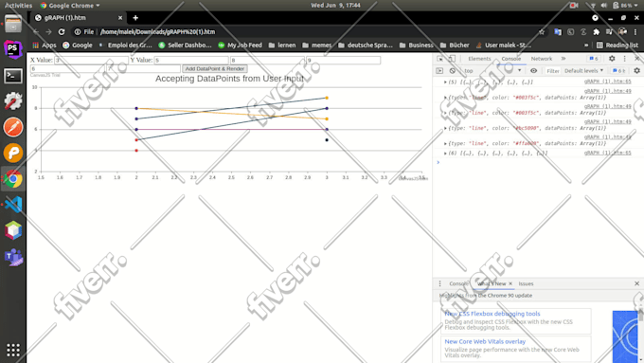Toggle the console sidebar panel icon
This screenshot has width=644, height=363.
pyautogui.click(x=439, y=71)
